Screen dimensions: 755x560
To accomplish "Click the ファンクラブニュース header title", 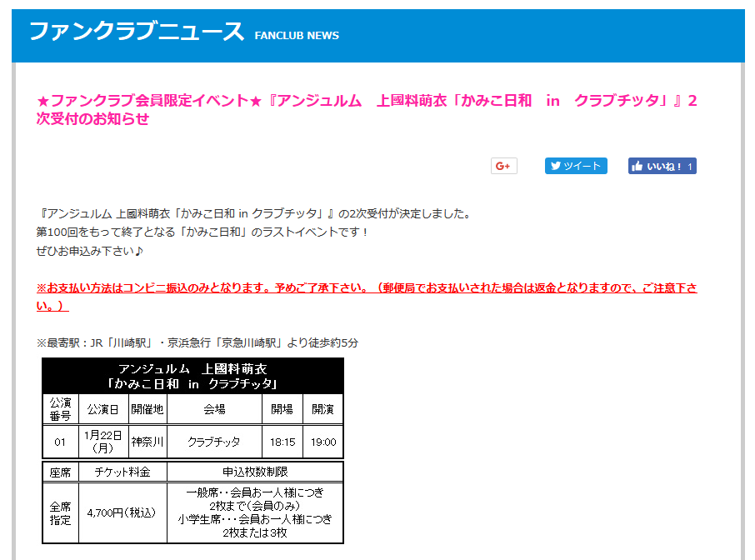I will tap(137, 32).
